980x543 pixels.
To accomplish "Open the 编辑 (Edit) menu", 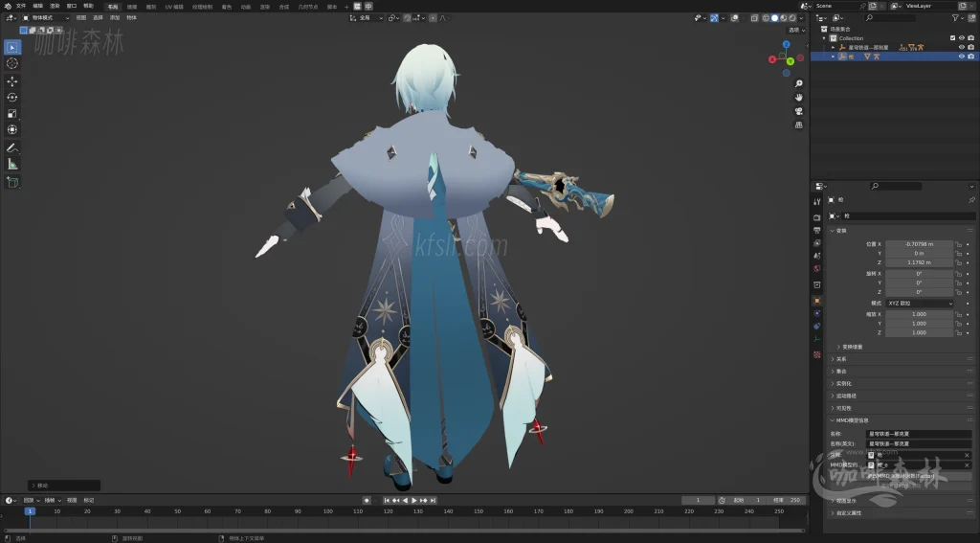I will pyautogui.click(x=37, y=6).
